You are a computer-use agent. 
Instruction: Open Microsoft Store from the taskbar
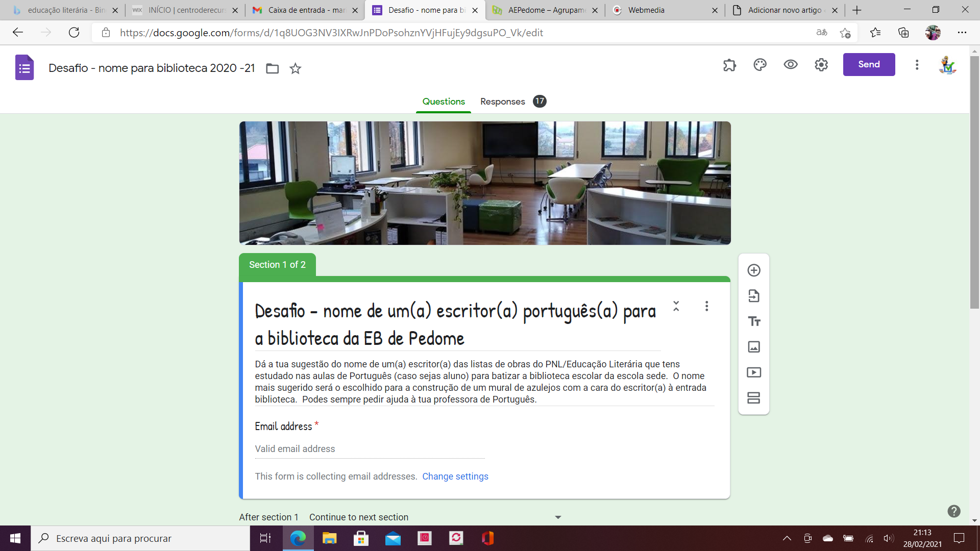pos(361,538)
